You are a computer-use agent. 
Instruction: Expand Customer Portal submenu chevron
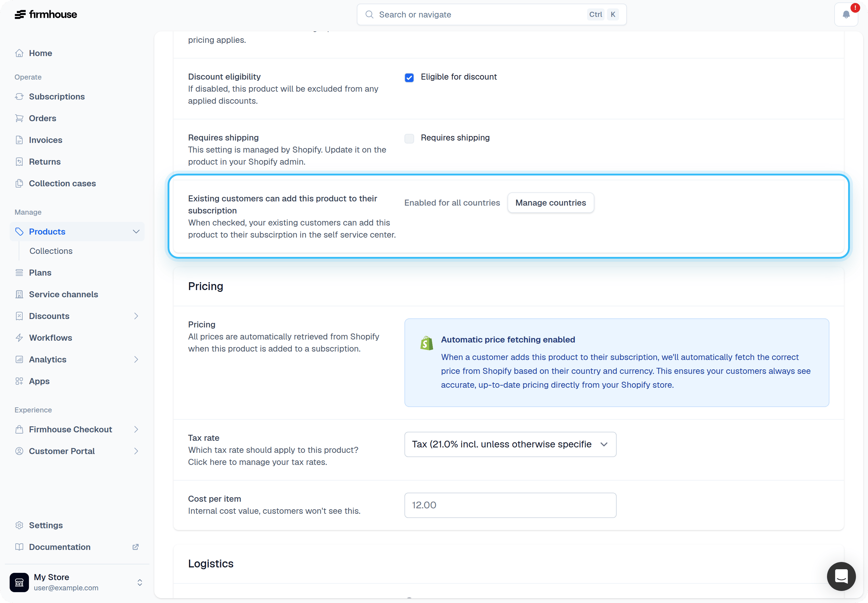(136, 451)
